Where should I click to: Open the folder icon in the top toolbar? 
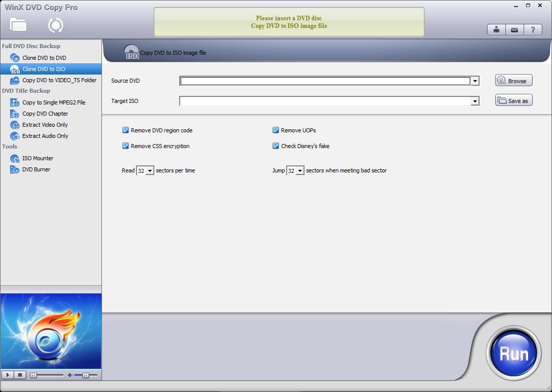(18, 25)
